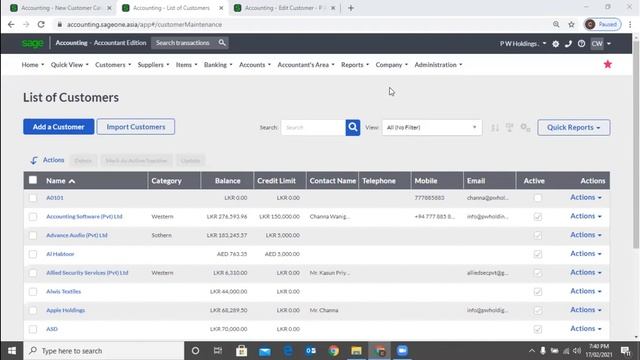Select checkbox for Allied Security Services row
The image size is (640, 360).
(33, 273)
